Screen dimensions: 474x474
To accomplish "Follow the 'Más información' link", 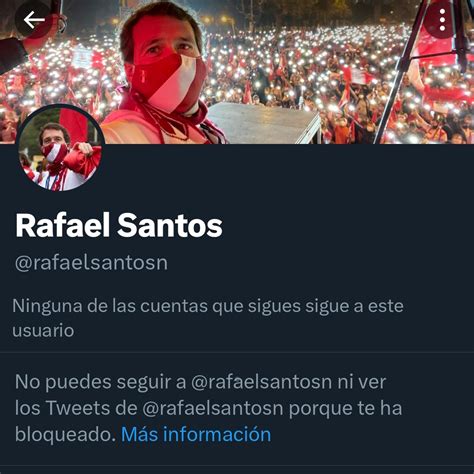I will [196, 434].
